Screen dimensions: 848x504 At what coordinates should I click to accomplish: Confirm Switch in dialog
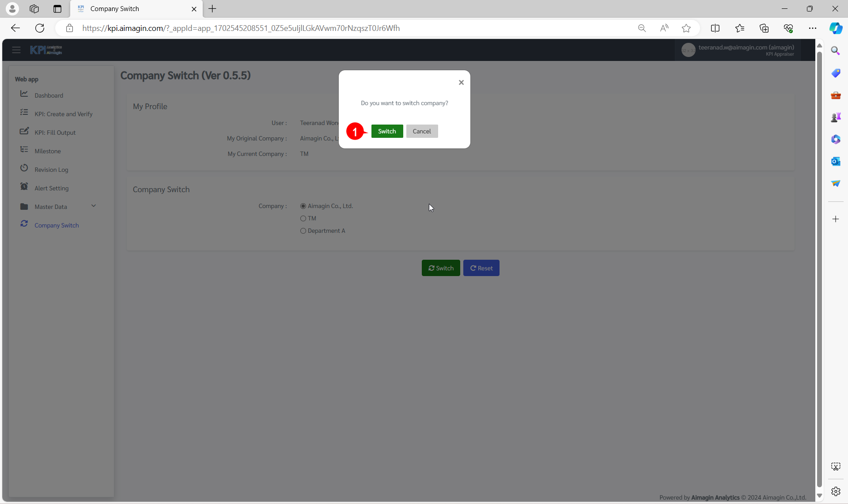(387, 131)
